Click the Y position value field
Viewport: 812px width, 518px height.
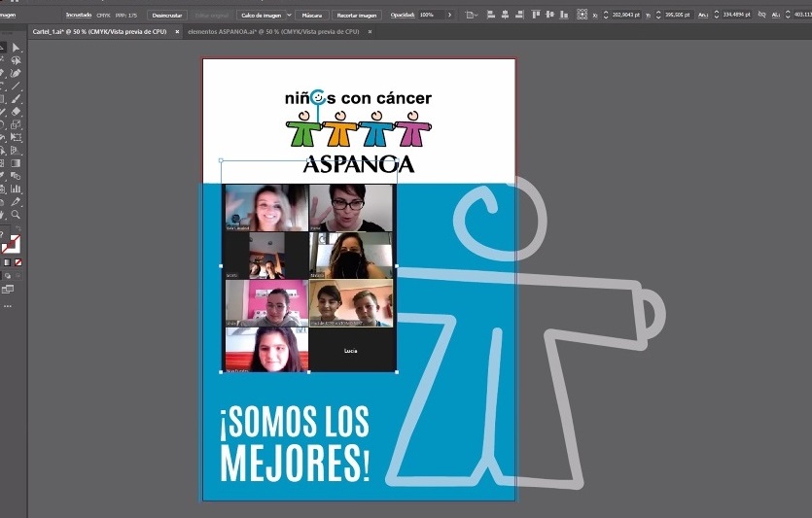pyautogui.click(x=678, y=15)
